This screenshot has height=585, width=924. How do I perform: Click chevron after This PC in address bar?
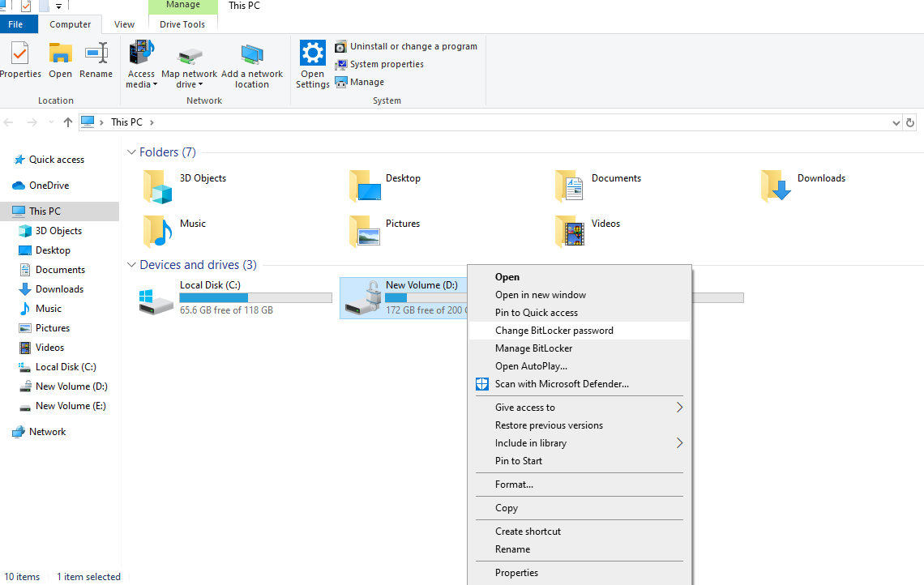tap(152, 122)
